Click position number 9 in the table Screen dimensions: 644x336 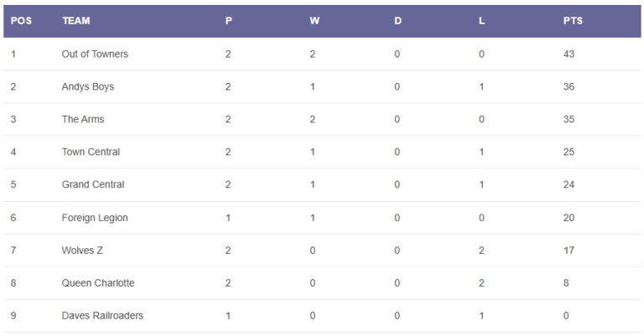pyautogui.click(x=13, y=316)
